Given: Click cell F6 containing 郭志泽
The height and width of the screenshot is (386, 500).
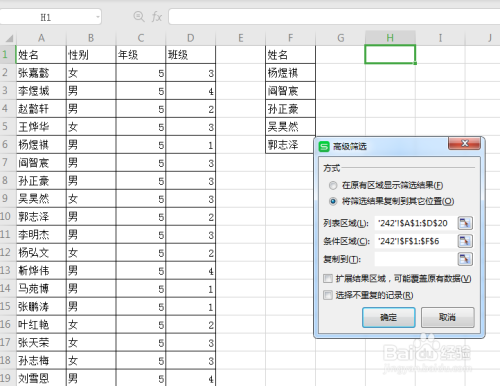Looking at the screenshot, I should (x=289, y=144).
